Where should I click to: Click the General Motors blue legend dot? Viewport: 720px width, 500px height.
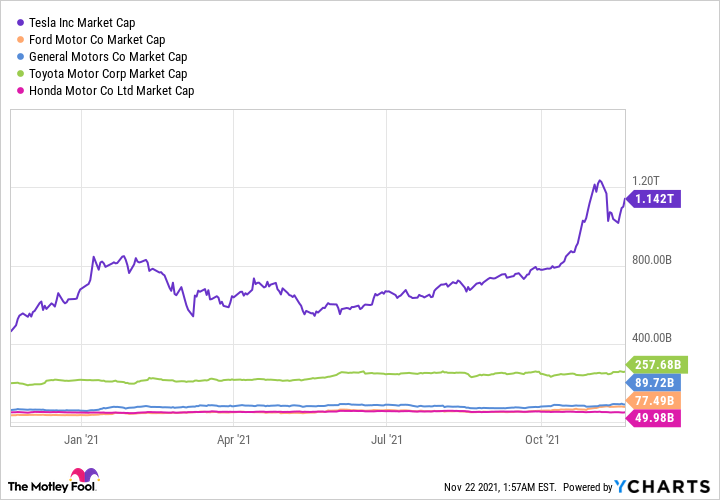20,57
